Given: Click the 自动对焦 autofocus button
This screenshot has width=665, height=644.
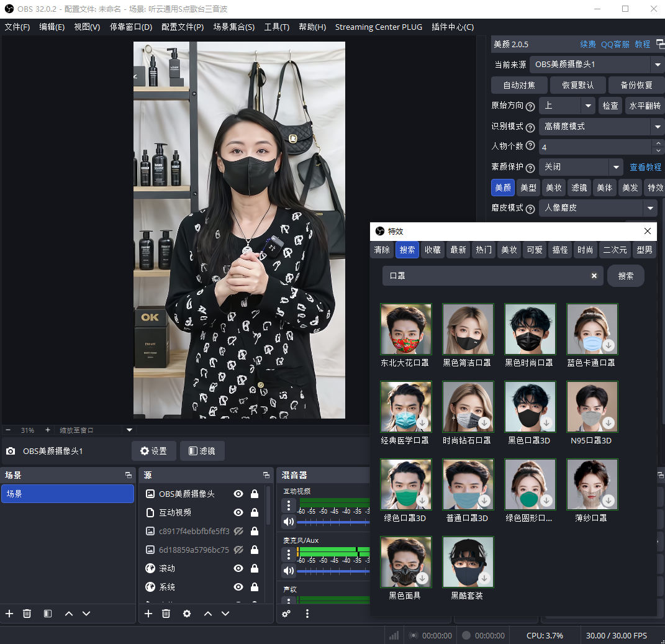Looking at the screenshot, I should click(x=519, y=85).
